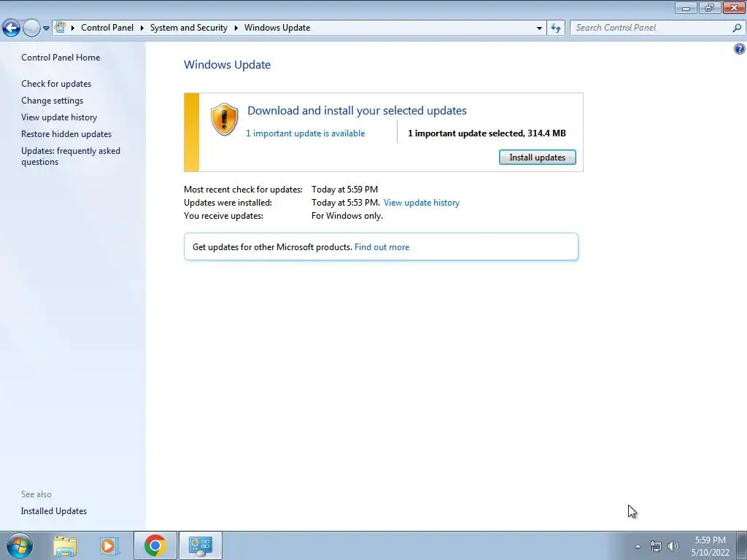Close the Windows Update window
This screenshot has width=747, height=560.
pyautogui.click(x=734, y=7)
